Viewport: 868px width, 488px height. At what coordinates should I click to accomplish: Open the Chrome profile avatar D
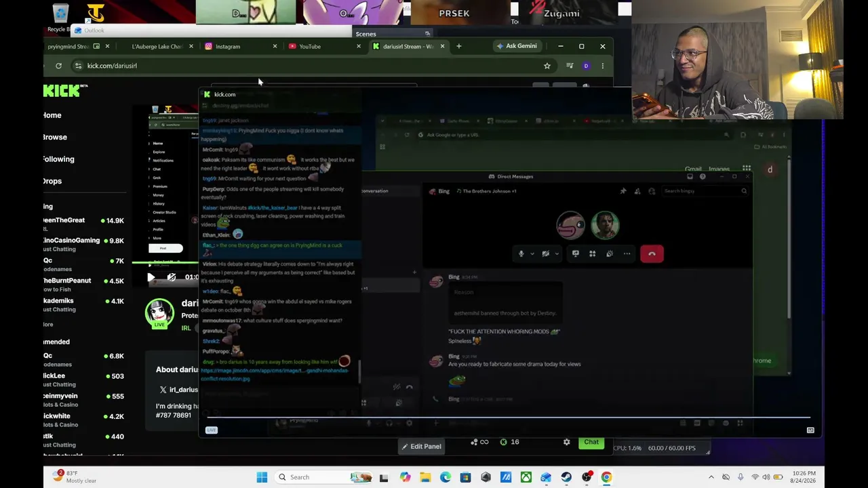point(586,66)
